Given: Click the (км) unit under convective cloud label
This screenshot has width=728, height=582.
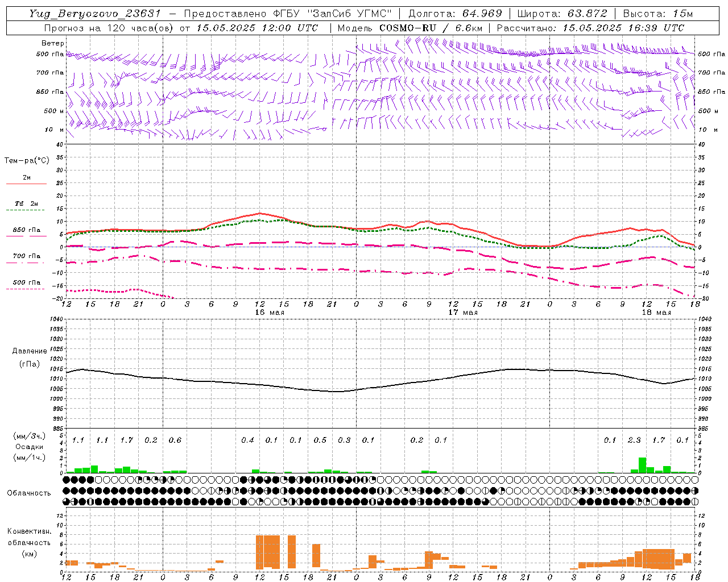Looking at the screenshot, I should coord(30,554).
